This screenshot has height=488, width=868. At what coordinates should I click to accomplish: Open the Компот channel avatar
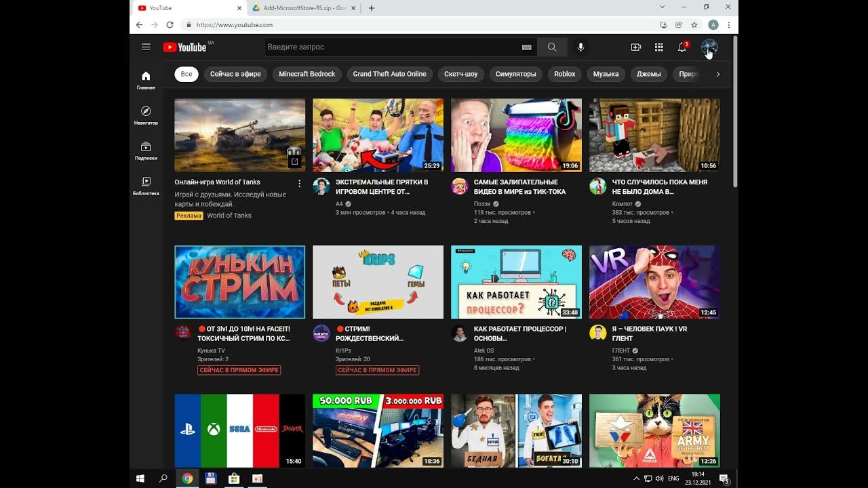pos(598,186)
